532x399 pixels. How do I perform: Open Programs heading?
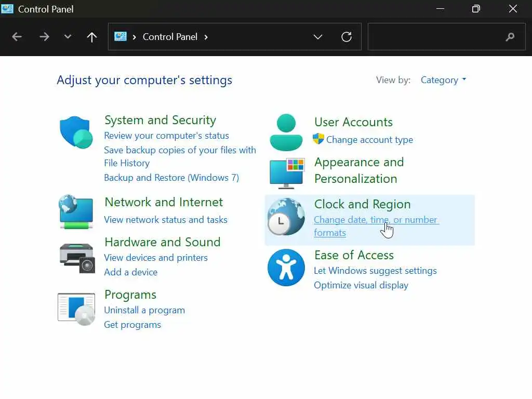130,295
